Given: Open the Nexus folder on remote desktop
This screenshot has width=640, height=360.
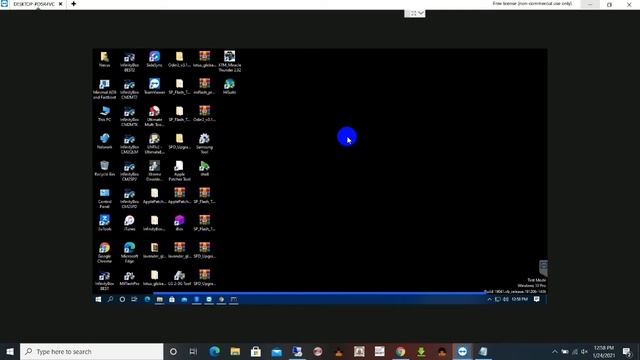Looking at the screenshot, I should click(x=104, y=59).
